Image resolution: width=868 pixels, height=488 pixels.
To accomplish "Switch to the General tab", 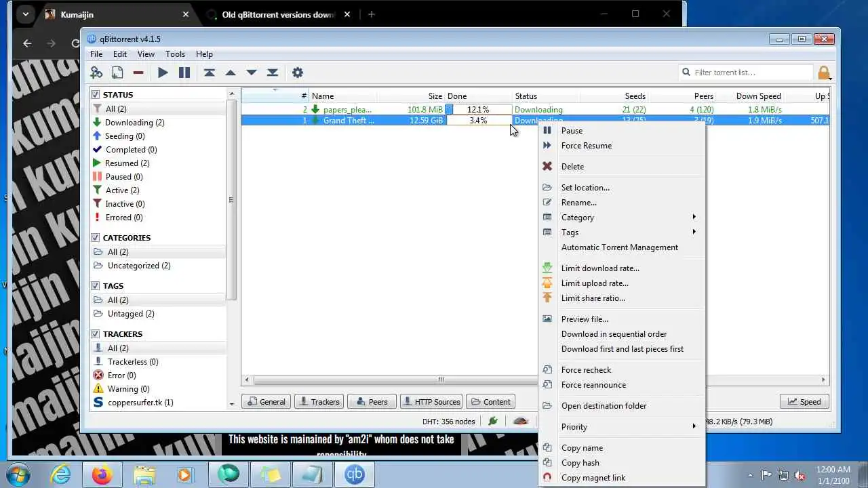I will click(267, 402).
